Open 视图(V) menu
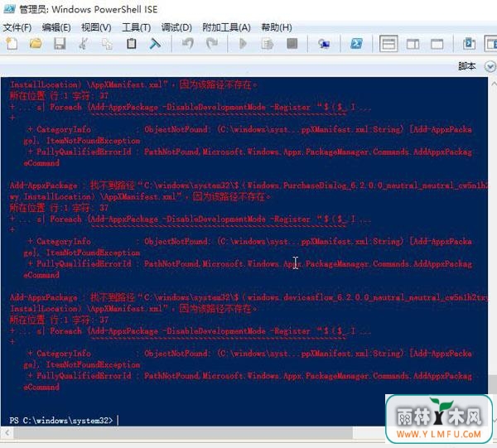 96,27
